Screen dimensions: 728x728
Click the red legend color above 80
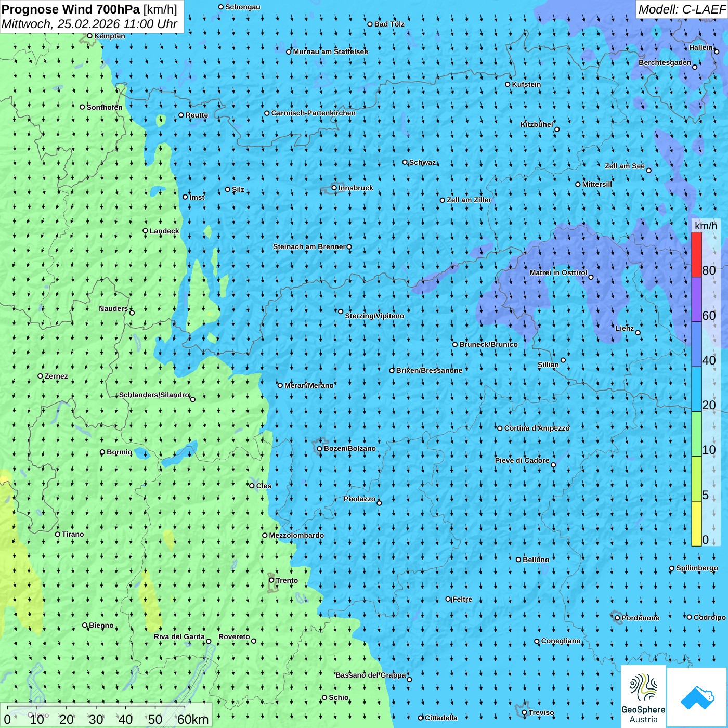click(696, 254)
